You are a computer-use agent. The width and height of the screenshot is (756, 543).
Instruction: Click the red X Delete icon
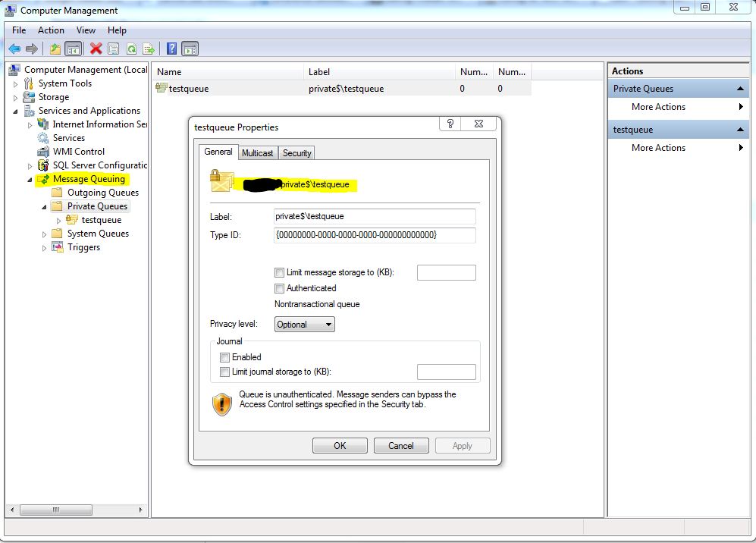point(96,49)
